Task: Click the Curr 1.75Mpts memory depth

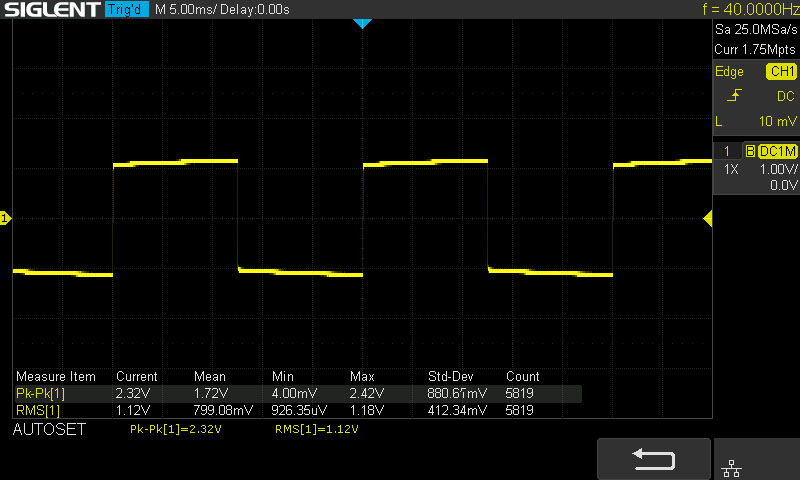Action: point(755,49)
